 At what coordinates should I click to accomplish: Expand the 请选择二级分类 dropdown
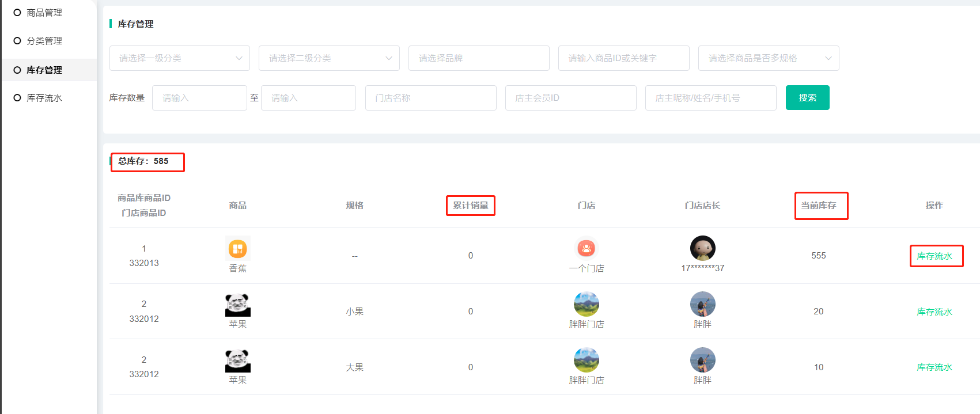click(329, 58)
